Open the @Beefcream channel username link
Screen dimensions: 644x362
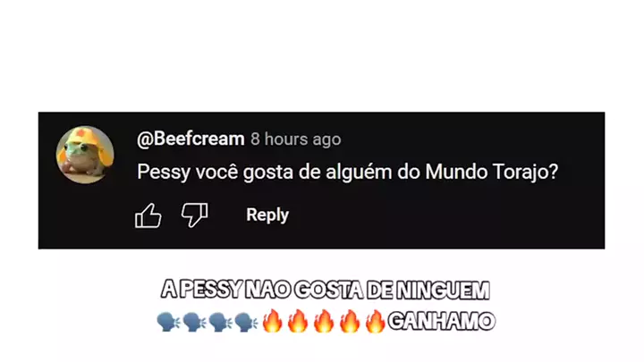191,139
